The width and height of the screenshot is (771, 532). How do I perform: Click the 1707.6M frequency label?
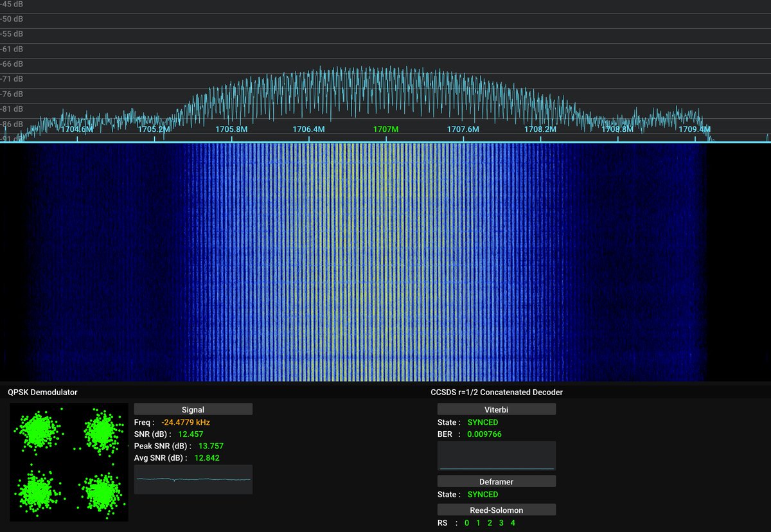click(463, 129)
